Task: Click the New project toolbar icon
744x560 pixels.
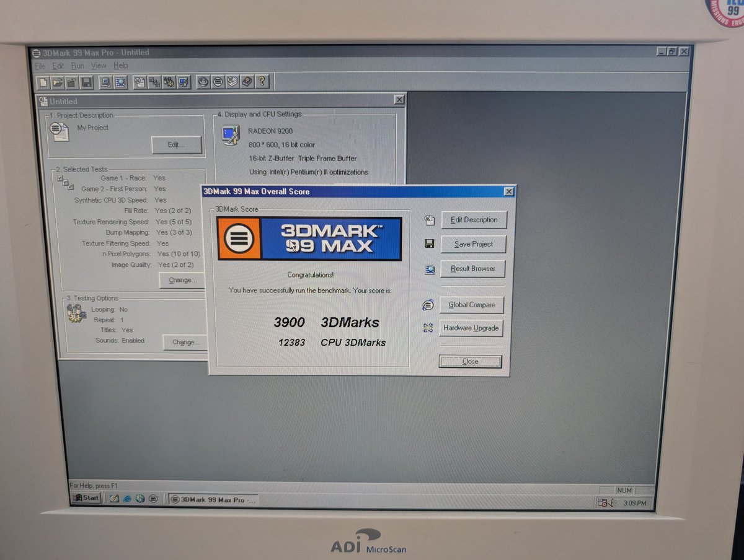Action: [x=43, y=82]
